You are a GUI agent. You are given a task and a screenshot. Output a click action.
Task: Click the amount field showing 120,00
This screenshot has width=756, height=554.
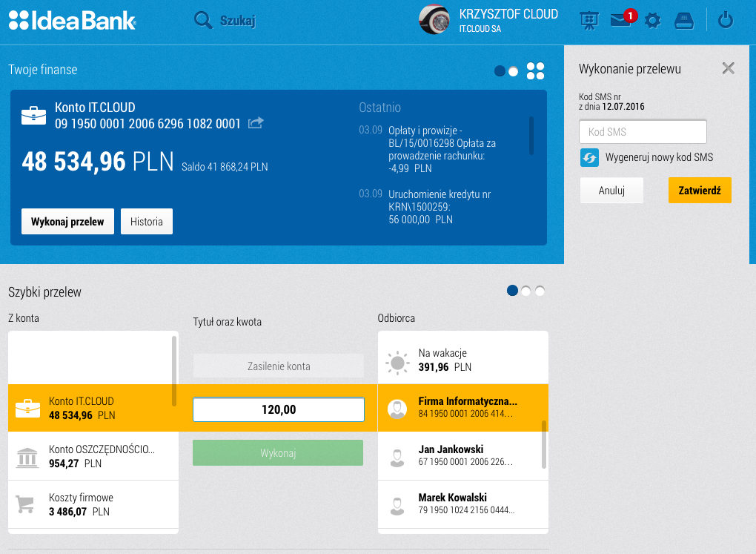tap(279, 409)
